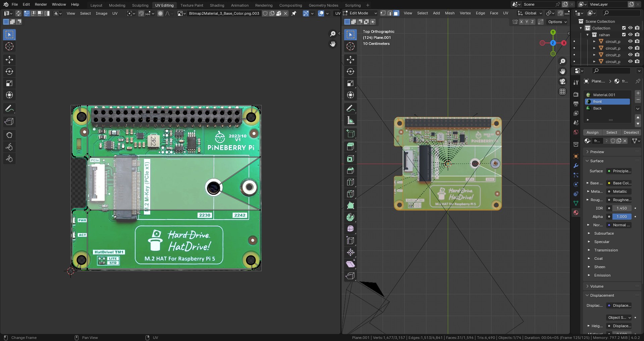The width and height of the screenshot is (644, 341).
Task: Collapse the Surface panel
Action: tap(597, 161)
